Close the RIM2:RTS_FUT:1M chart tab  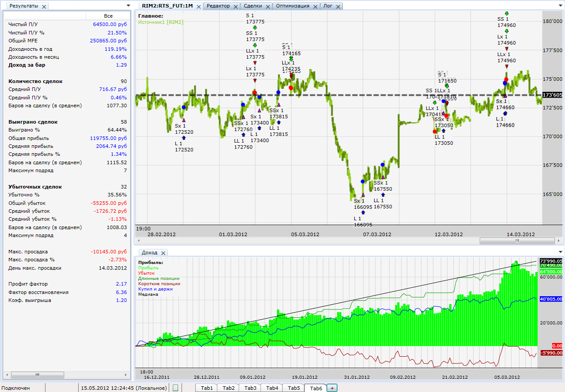click(199, 6)
